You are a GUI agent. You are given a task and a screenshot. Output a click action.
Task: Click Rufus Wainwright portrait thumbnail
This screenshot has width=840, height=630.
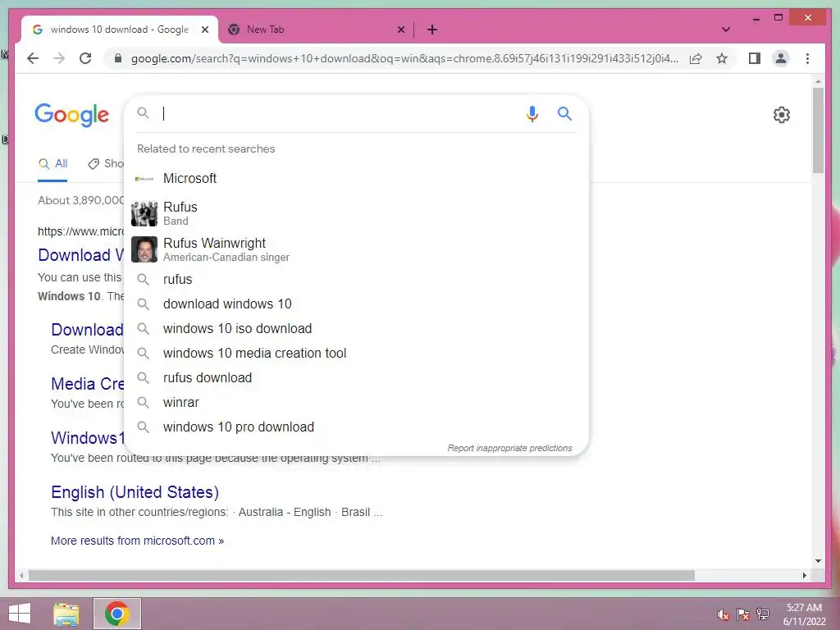click(144, 249)
